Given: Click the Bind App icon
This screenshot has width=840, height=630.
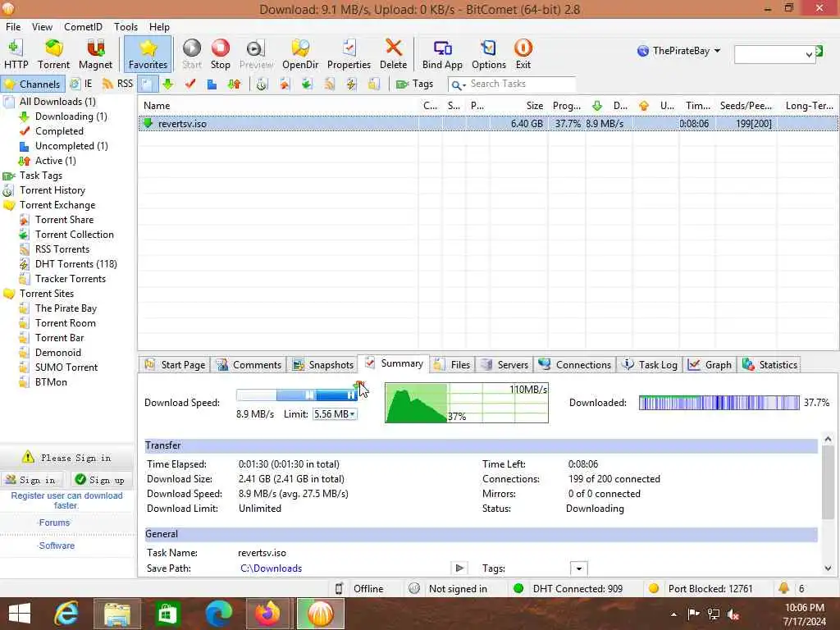Looking at the screenshot, I should [x=442, y=54].
